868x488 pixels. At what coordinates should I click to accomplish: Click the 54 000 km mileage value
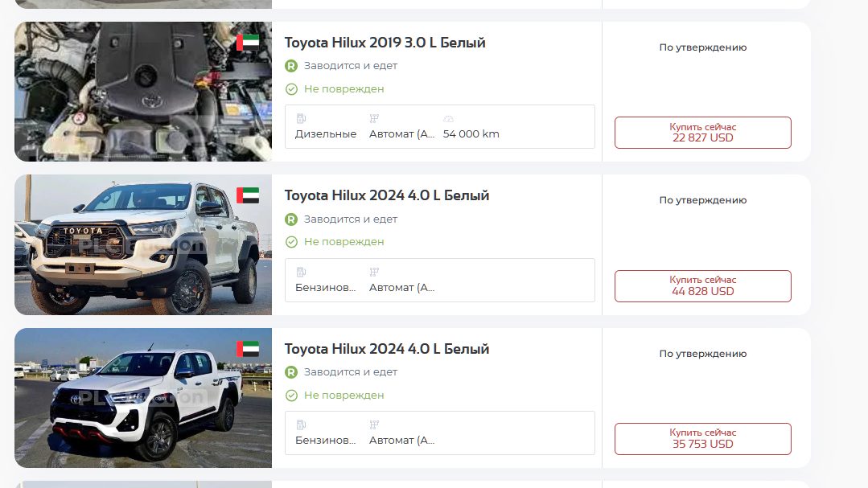coord(471,134)
